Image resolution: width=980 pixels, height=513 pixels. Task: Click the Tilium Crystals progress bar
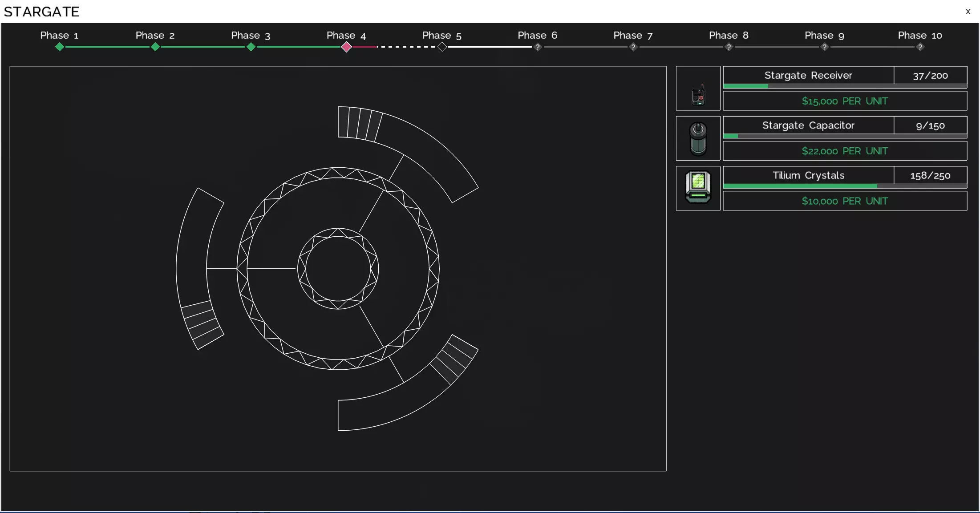[844, 186]
